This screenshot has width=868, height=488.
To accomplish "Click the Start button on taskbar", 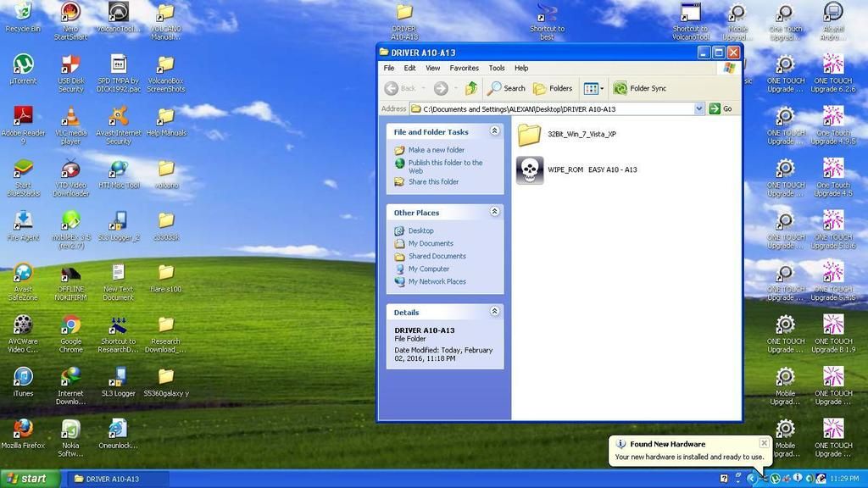I will 30,479.
